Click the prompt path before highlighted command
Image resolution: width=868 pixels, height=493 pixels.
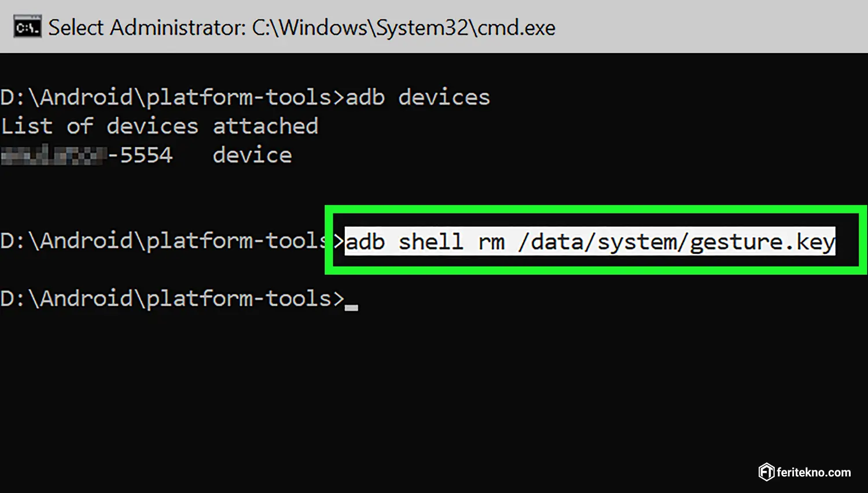coord(172,241)
